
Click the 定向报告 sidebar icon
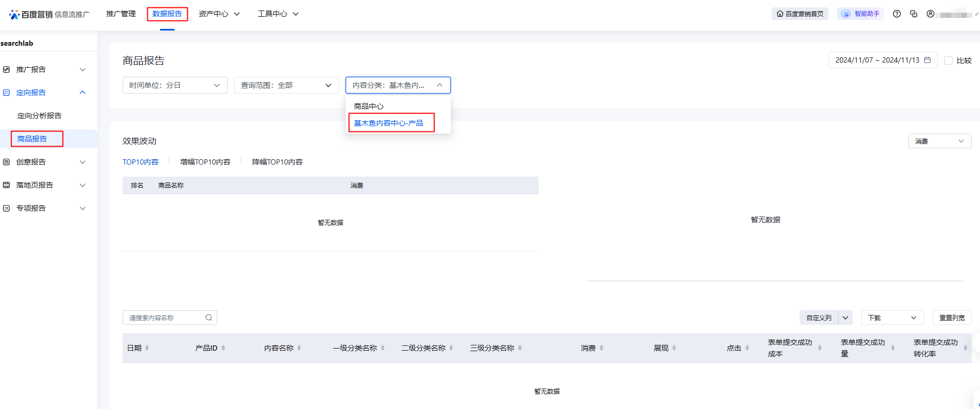point(6,93)
